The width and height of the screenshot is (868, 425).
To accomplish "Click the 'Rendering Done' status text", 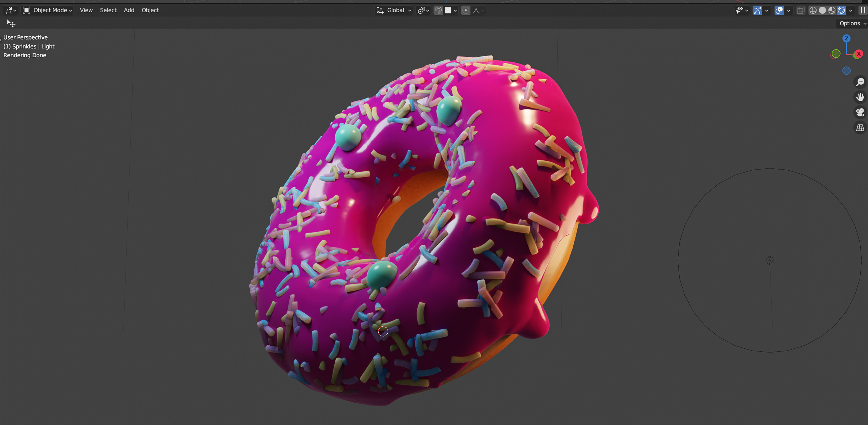I will (25, 55).
